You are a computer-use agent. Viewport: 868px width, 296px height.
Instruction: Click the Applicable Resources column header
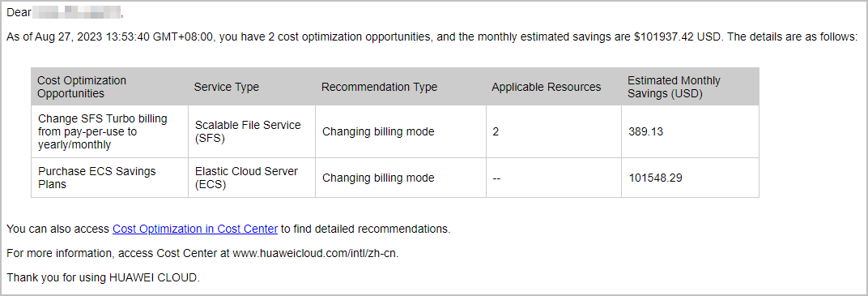pyautogui.click(x=554, y=87)
